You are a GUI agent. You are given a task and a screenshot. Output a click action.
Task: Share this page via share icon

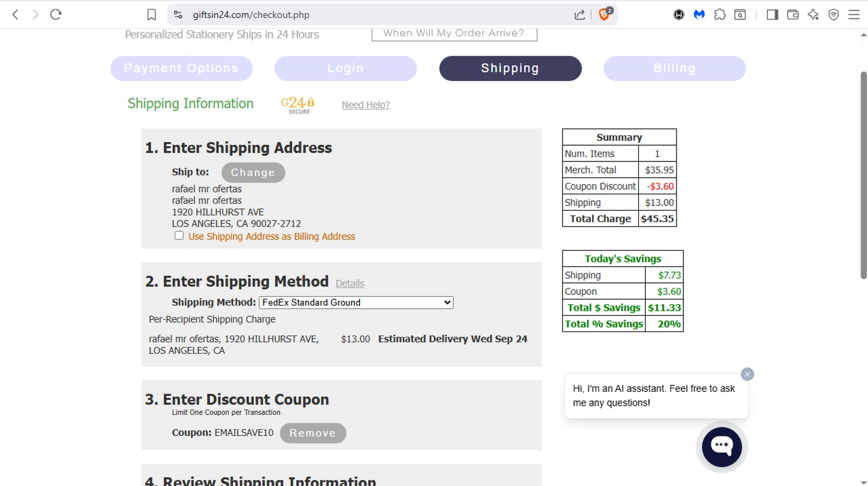click(x=579, y=14)
